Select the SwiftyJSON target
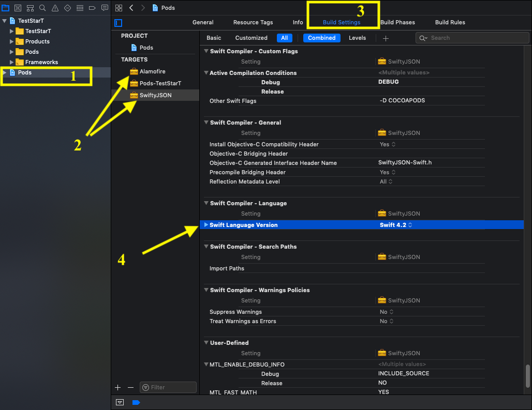The image size is (532, 410). click(x=155, y=95)
